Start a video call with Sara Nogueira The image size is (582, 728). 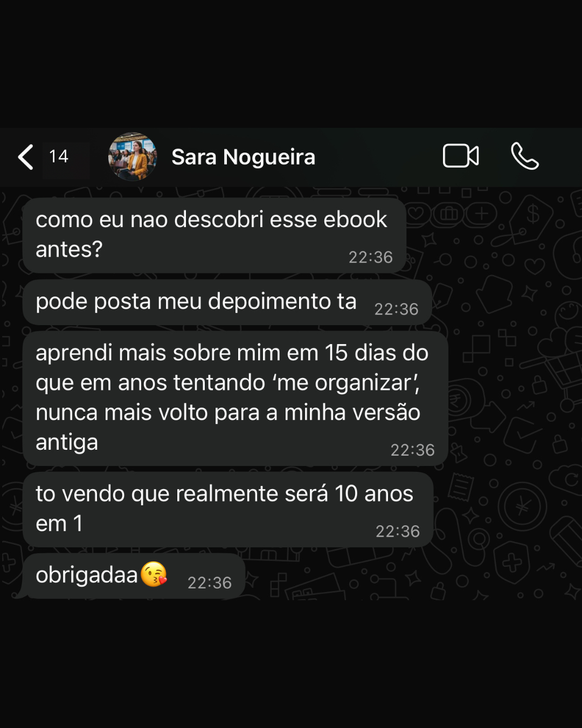point(461,156)
